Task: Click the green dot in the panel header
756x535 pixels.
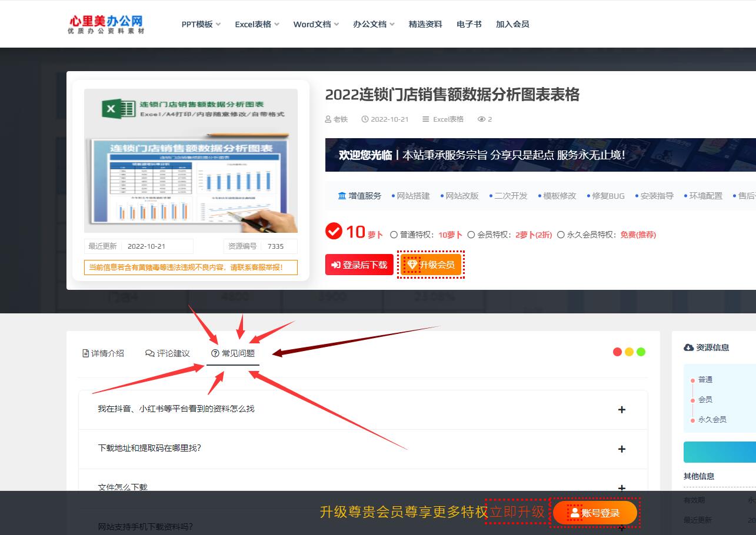Action: point(641,352)
